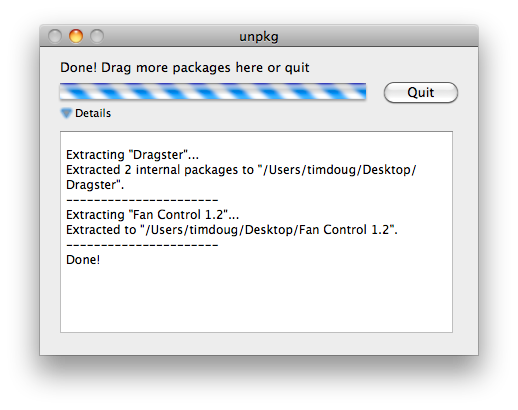Click the "Extracted 2 internal packages" log line
This screenshot has width=518, height=410.
click(x=241, y=170)
